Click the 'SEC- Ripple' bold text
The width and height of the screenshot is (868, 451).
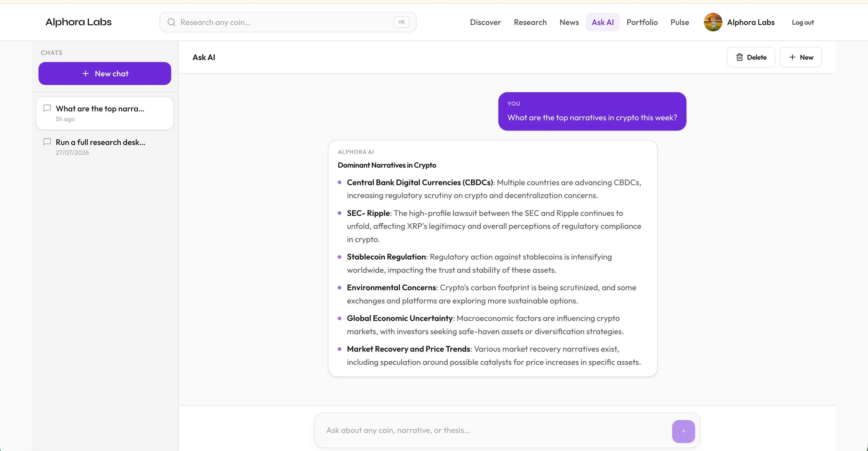(x=368, y=213)
